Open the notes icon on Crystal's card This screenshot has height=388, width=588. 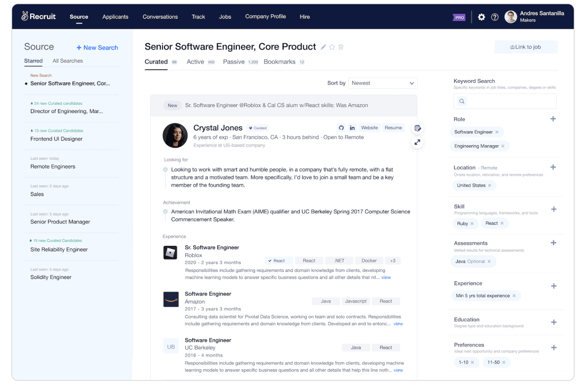point(417,128)
